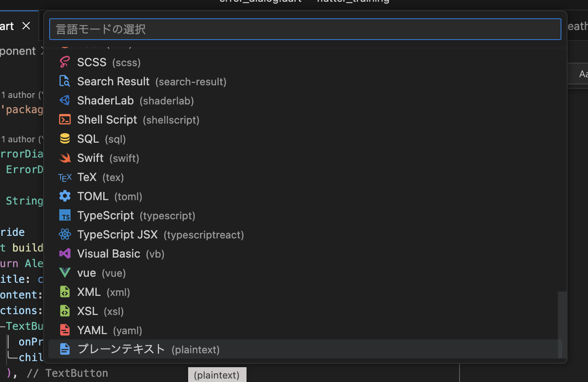Select SCSS language mode
Viewport: 588px width, 382px height.
pyautogui.click(x=305, y=62)
